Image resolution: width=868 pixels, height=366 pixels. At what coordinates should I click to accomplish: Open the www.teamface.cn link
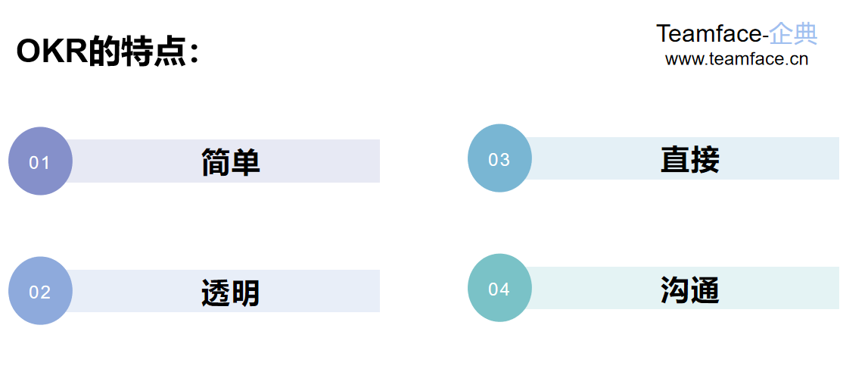coord(736,59)
